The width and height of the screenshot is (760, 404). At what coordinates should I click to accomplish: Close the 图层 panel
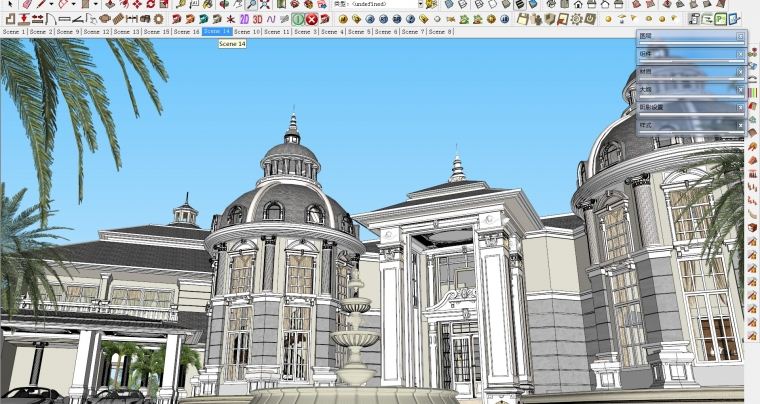coord(740,36)
